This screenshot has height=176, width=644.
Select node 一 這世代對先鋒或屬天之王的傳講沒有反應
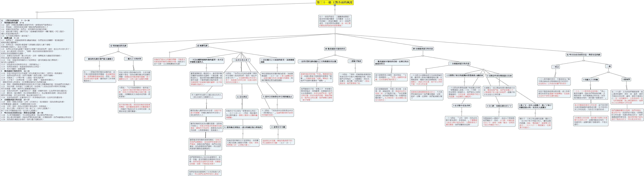[x=317, y=61]
